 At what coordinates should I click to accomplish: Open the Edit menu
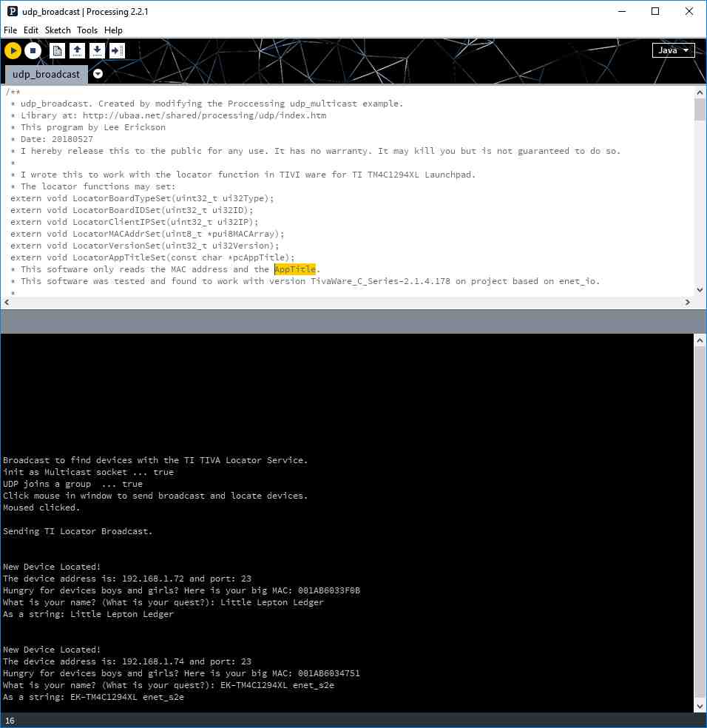(x=30, y=30)
